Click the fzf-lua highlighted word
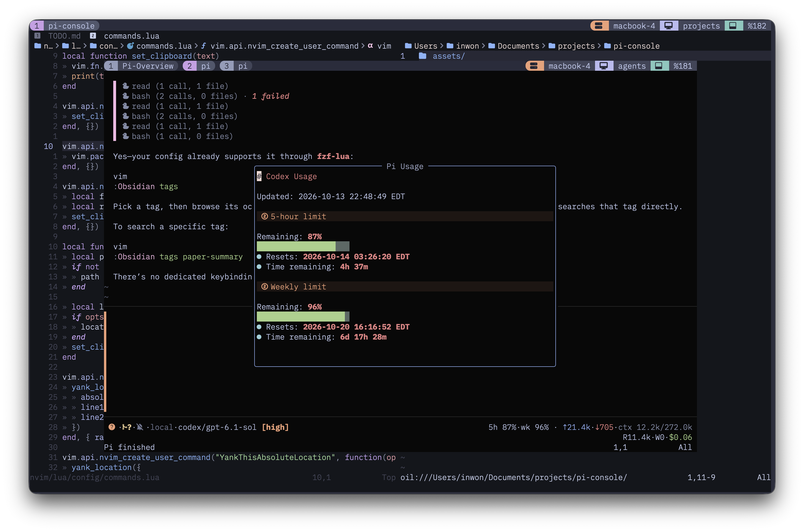Viewport: 804px width, 532px height. [333, 156]
